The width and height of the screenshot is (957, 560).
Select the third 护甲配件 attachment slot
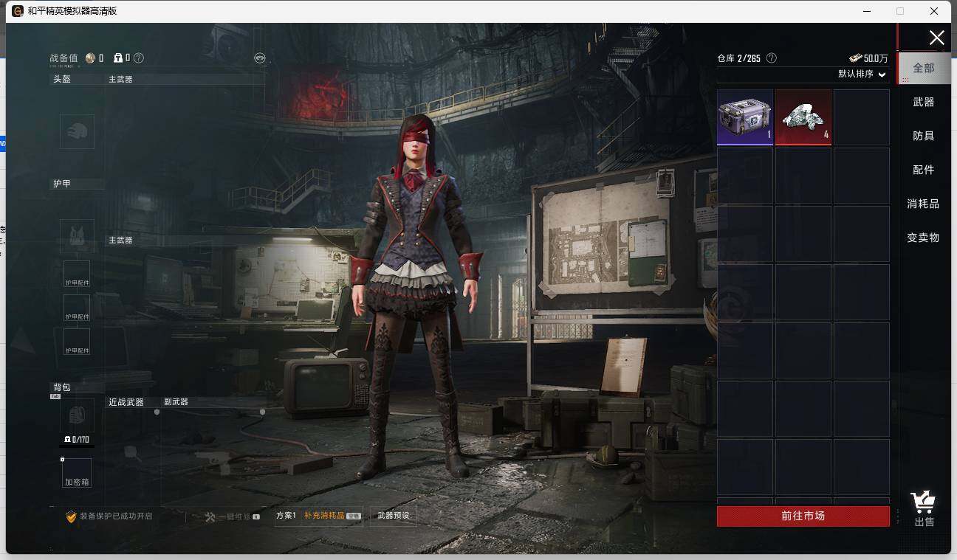(77, 342)
